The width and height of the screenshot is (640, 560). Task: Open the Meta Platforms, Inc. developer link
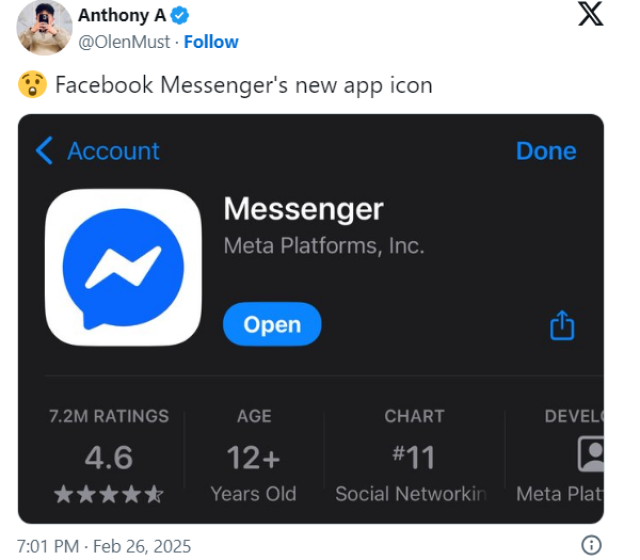coord(324,246)
